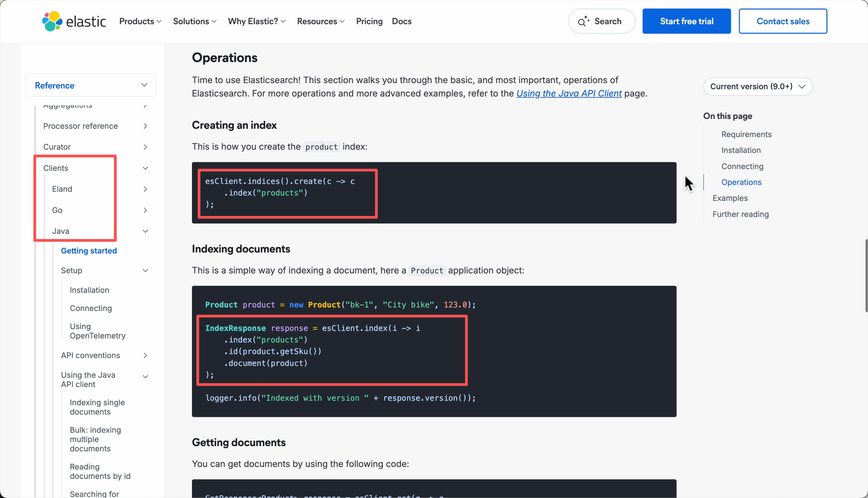
Task: Jump to Examples in page outline
Action: click(730, 198)
